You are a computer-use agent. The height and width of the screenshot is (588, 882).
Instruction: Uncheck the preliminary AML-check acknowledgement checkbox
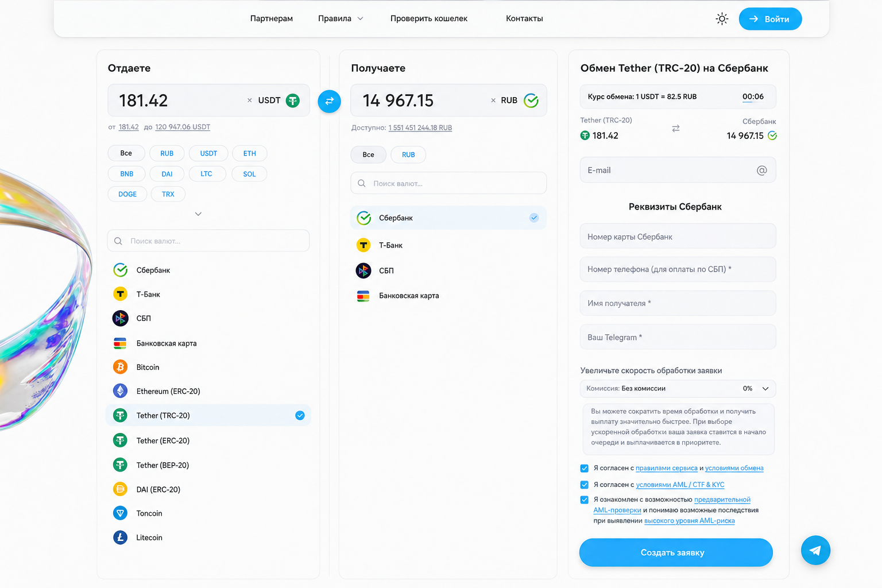click(x=585, y=500)
